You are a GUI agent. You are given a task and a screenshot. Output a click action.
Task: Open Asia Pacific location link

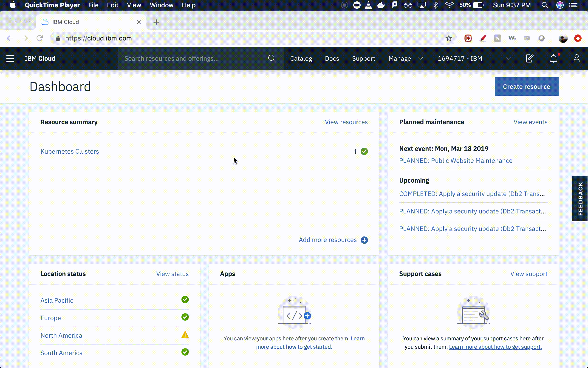(57, 301)
